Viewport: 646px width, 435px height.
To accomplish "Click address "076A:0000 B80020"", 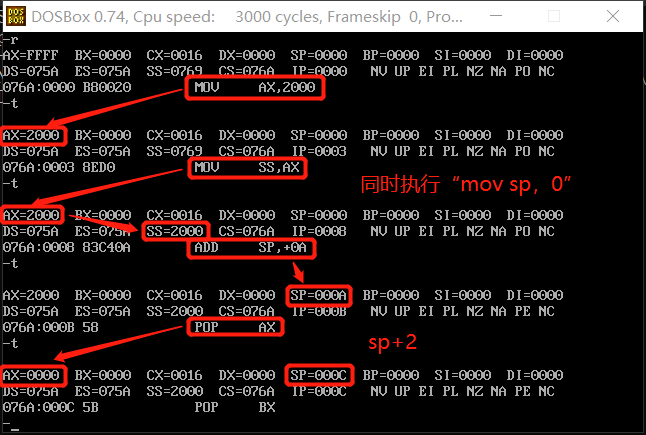I will (x=67, y=87).
